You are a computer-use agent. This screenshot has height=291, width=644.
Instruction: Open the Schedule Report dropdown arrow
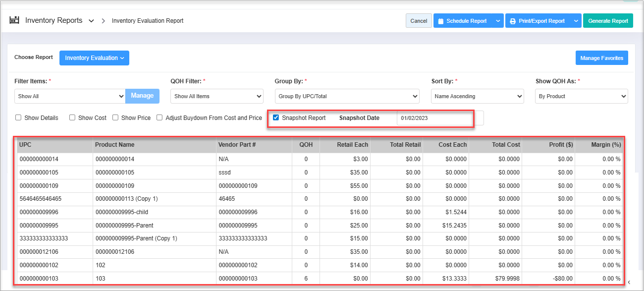click(497, 21)
